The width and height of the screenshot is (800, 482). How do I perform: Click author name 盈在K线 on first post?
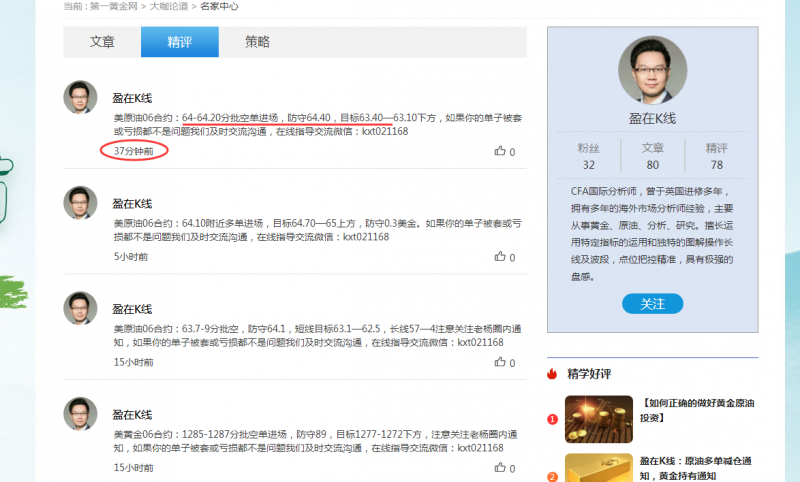[x=132, y=98]
